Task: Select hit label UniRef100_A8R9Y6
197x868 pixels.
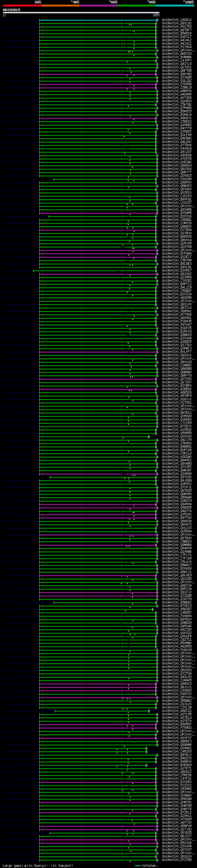Action: coord(176,91)
